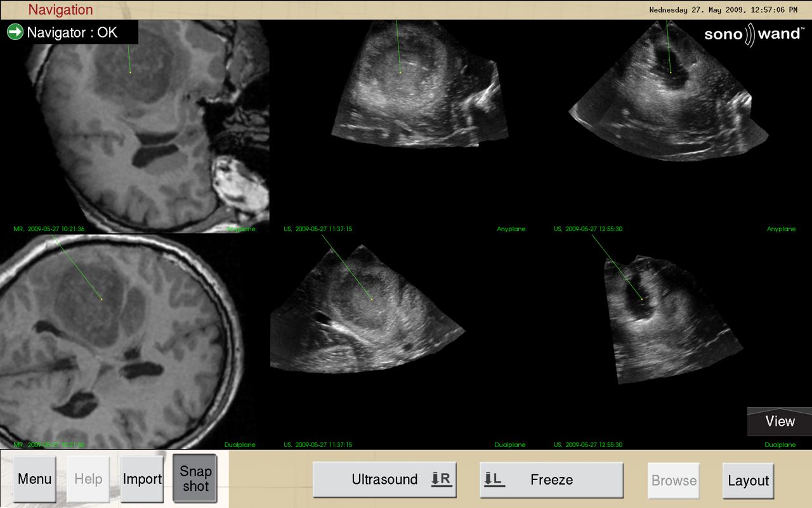
Task: Click the sonowand logo
Action: point(754,34)
